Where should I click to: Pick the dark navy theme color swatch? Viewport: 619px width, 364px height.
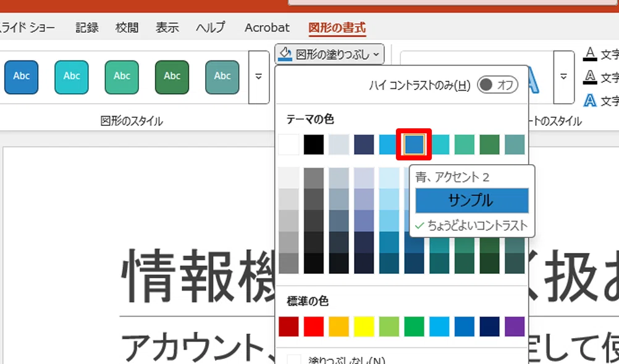point(364,144)
